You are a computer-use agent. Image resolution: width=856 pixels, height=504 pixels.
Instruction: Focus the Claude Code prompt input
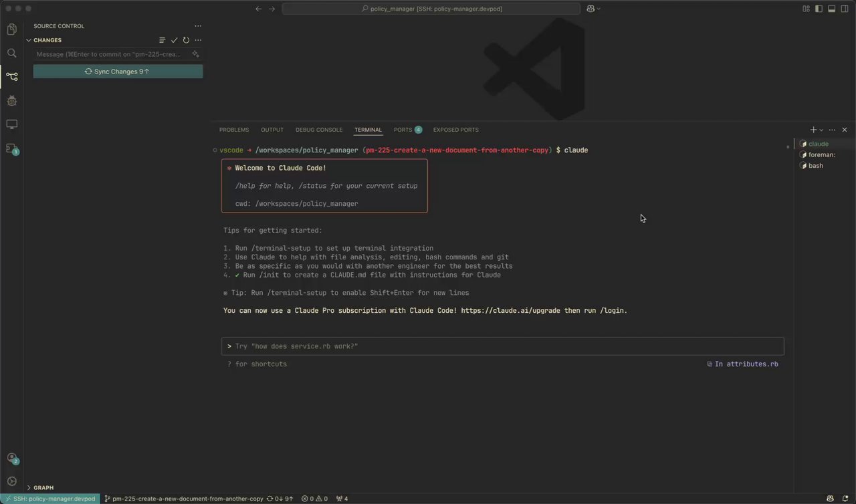pyautogui.click(x=503, y=346)
